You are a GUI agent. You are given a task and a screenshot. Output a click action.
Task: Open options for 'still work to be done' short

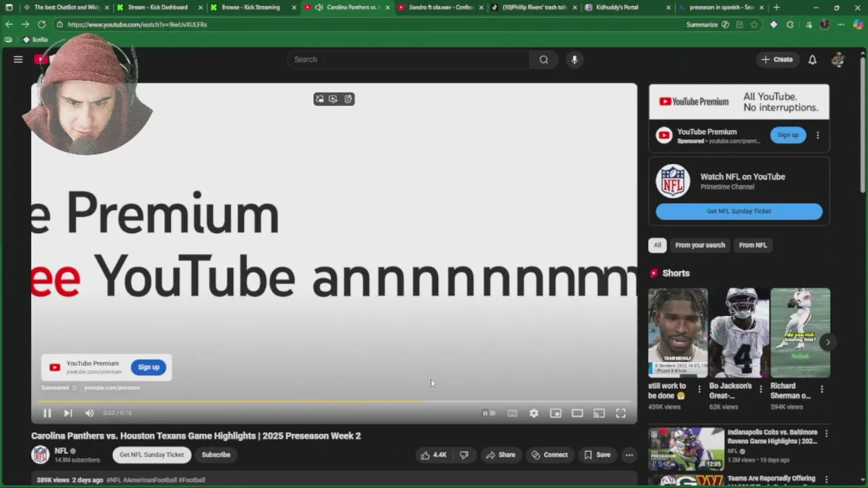coord(699,389)
